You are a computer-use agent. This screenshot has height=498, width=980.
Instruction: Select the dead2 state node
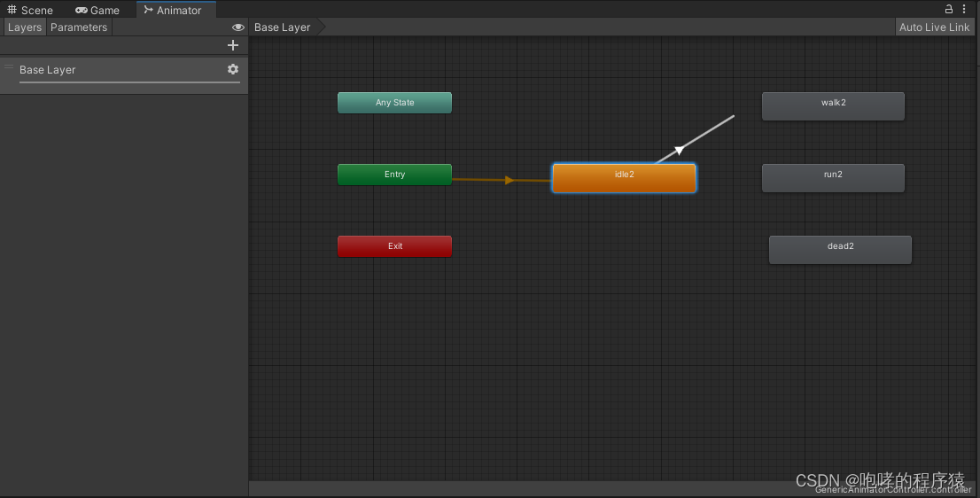point(840,250)
